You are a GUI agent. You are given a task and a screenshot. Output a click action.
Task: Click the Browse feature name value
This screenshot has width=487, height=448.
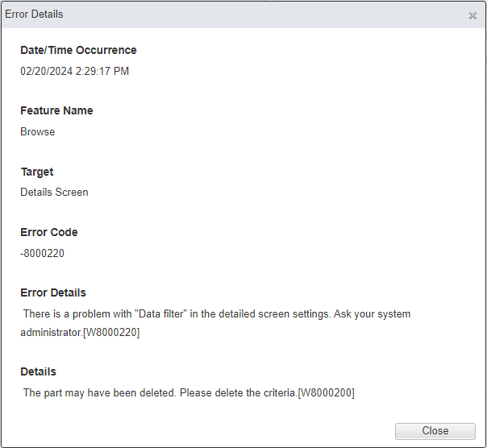click(x=38, y=131)
